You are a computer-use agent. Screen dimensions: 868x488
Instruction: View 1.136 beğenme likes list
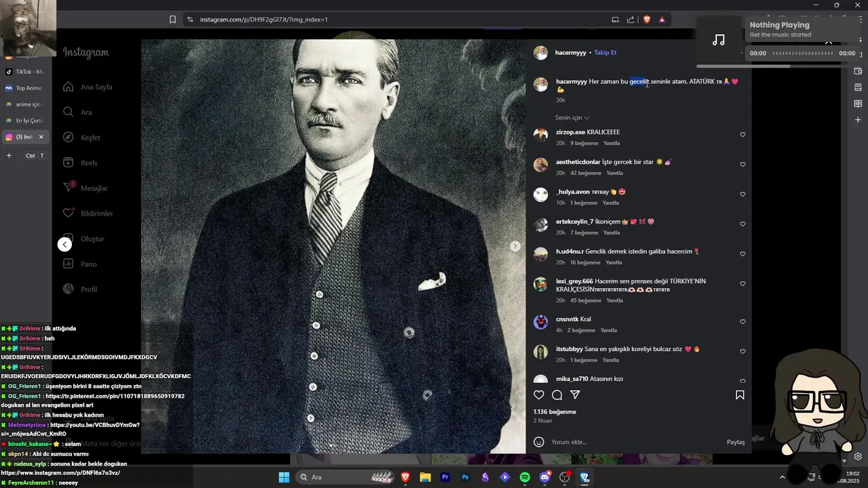coord(555,412)
